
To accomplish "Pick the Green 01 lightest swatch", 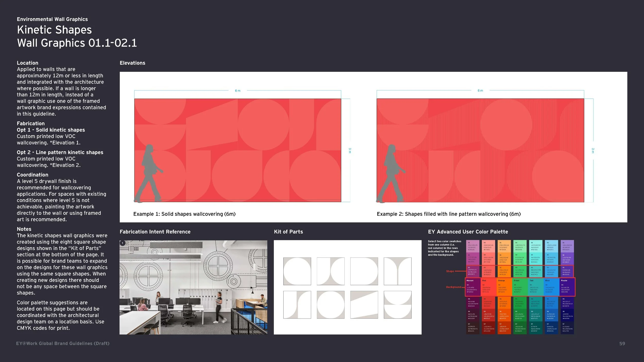I will pyautogui.click(x=520, y=246).
